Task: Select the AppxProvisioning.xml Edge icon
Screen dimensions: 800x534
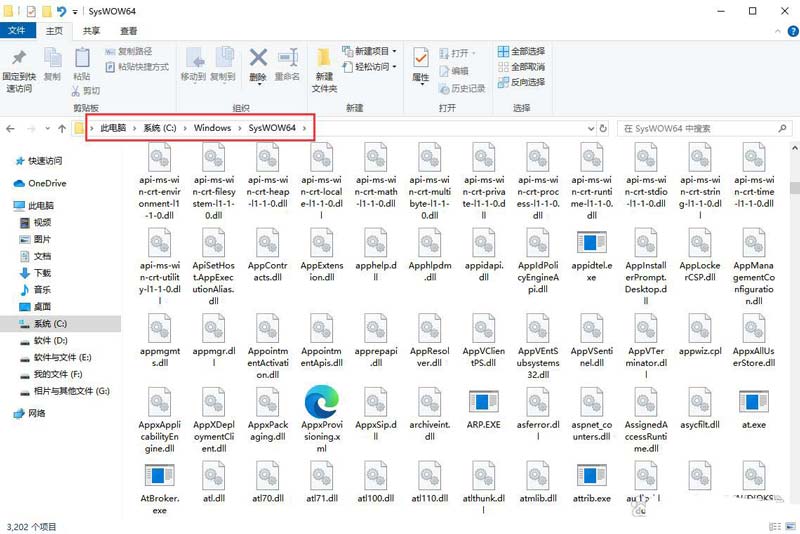Action: coord(321,401)
